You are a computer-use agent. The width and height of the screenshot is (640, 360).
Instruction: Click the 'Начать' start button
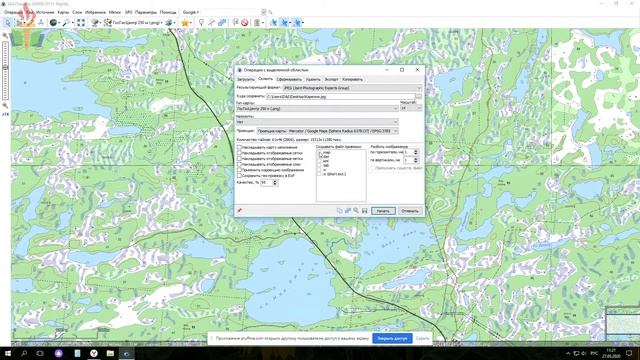383,211
